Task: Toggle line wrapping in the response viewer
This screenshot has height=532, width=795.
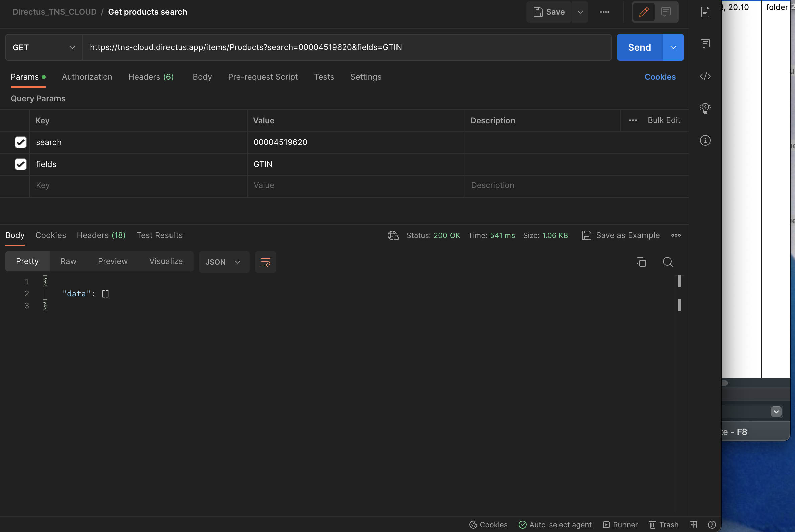Action: [266, 262]
